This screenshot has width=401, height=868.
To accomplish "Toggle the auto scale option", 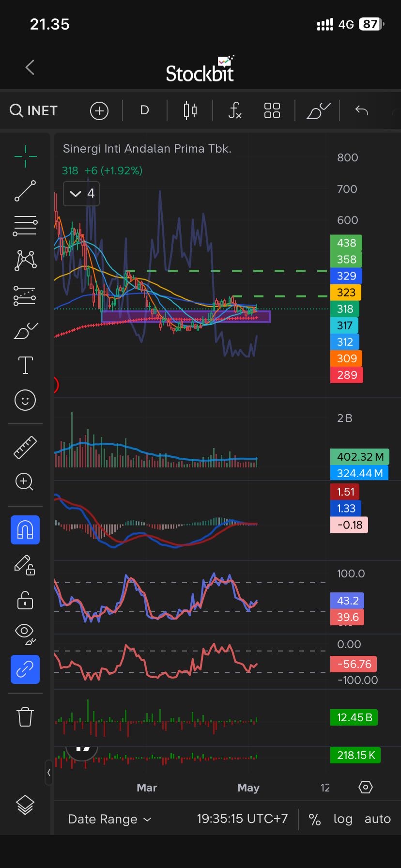I will (378, 819).
